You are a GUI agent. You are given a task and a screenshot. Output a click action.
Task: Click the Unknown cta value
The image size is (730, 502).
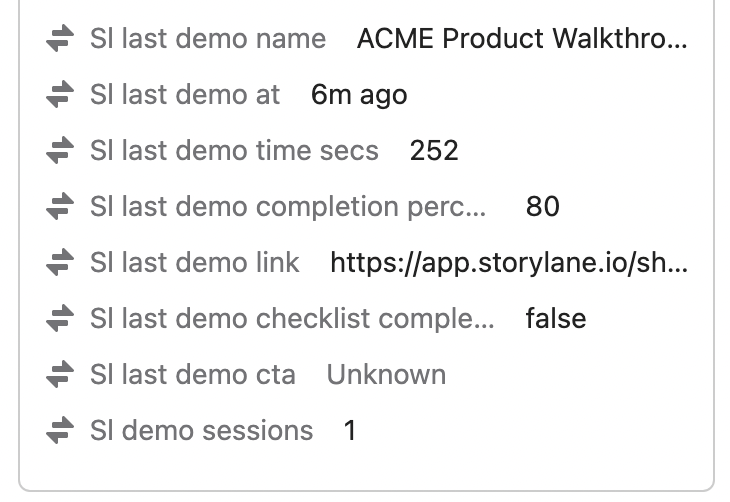(386, 375)
